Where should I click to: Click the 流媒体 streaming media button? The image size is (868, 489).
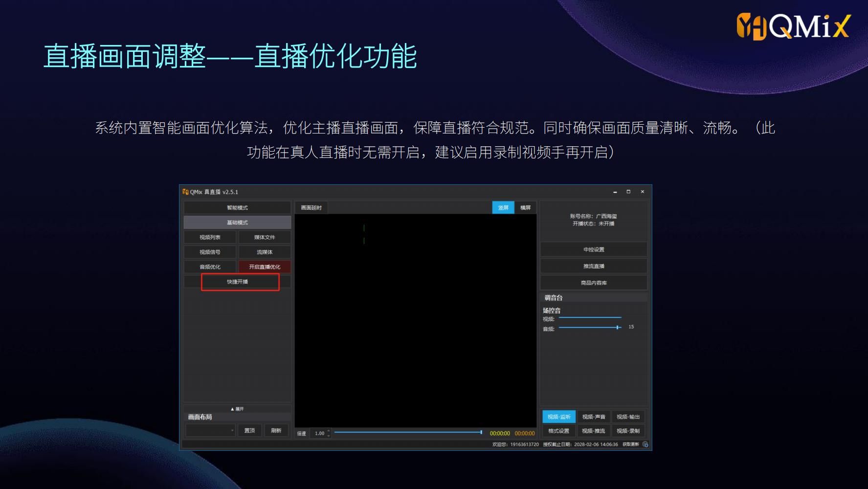tap(265, 252)
